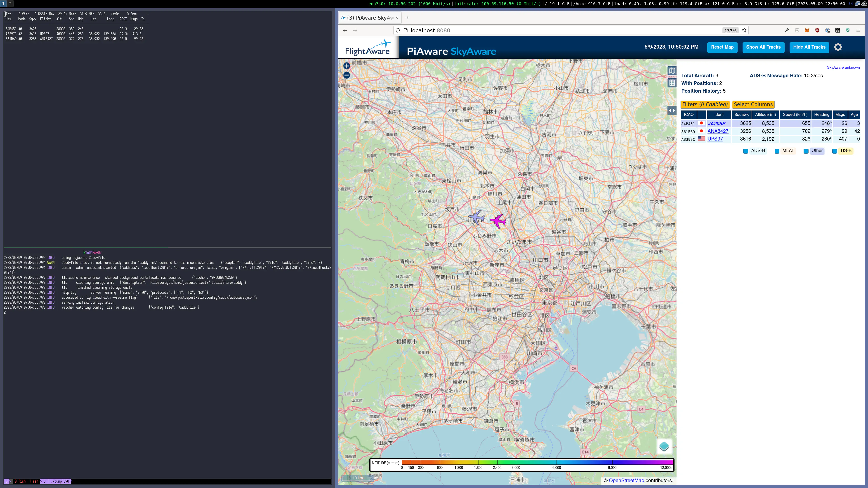Open the map layer switcher icon

tap(664, 447)
